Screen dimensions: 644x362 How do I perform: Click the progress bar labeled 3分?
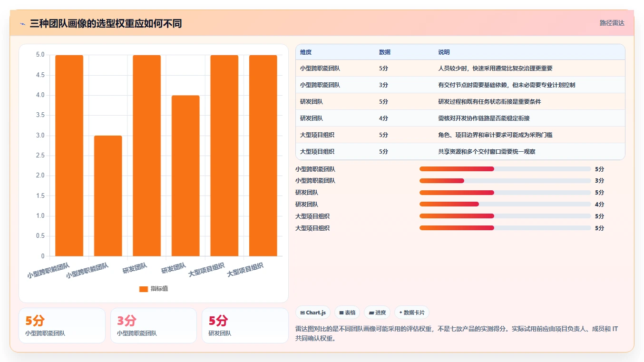(505, 181)
